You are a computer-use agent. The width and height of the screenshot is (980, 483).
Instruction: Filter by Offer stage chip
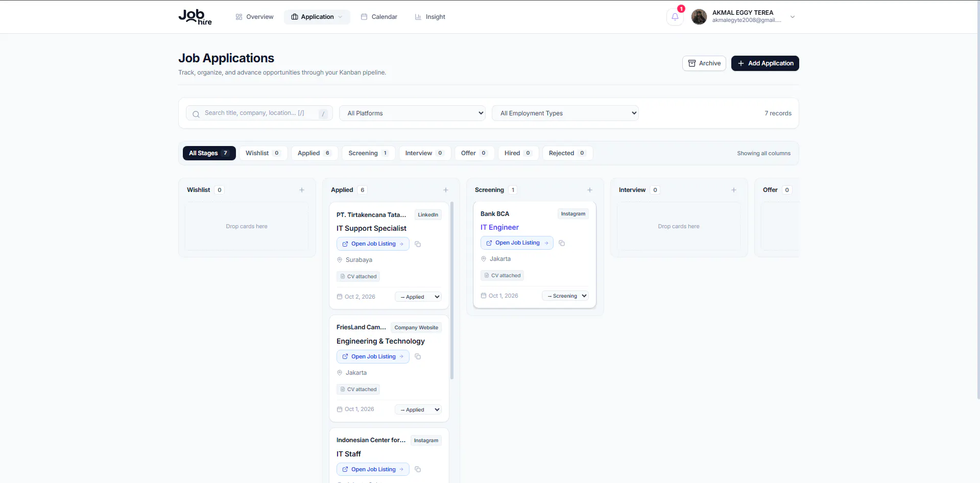coord(474,153)
